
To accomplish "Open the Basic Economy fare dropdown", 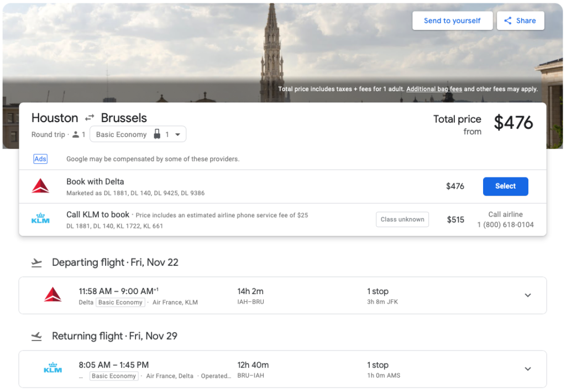I will (x=138, y=134).
